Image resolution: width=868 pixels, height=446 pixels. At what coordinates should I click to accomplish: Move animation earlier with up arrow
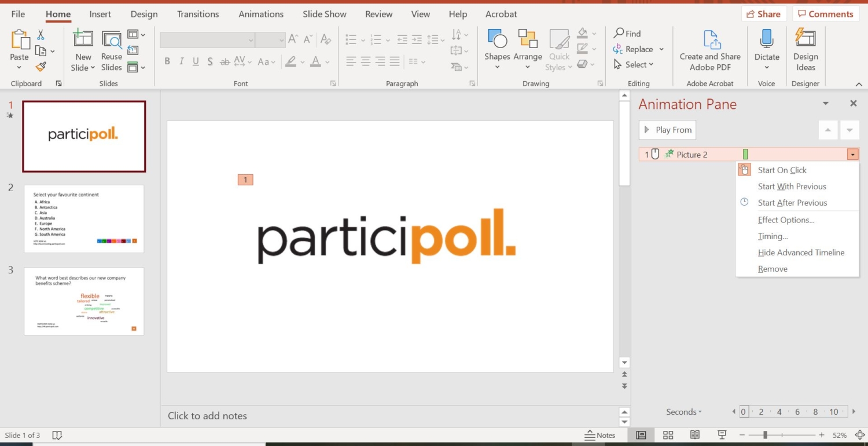click(828, 130)
